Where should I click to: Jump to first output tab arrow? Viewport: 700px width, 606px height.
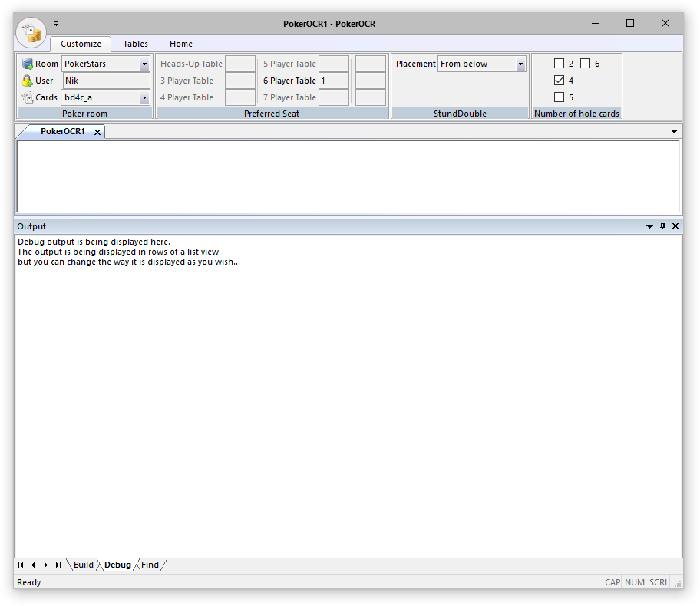point(21,565)
